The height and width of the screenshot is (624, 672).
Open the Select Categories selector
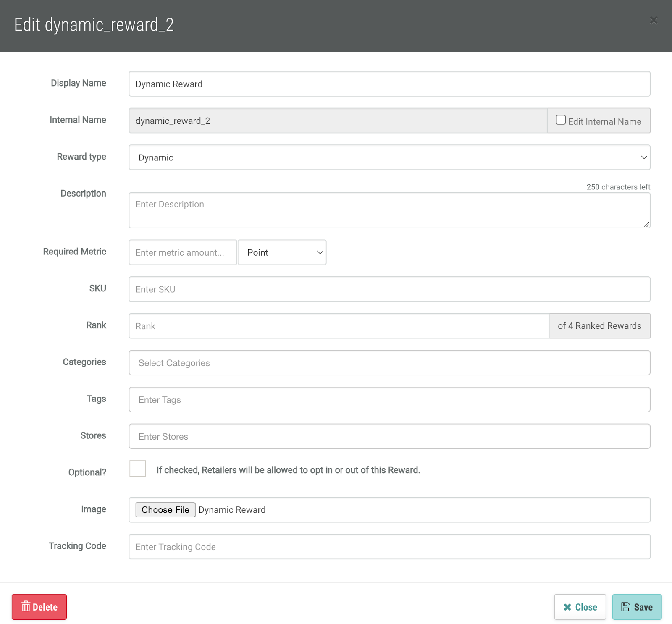(x=389, y=363)
